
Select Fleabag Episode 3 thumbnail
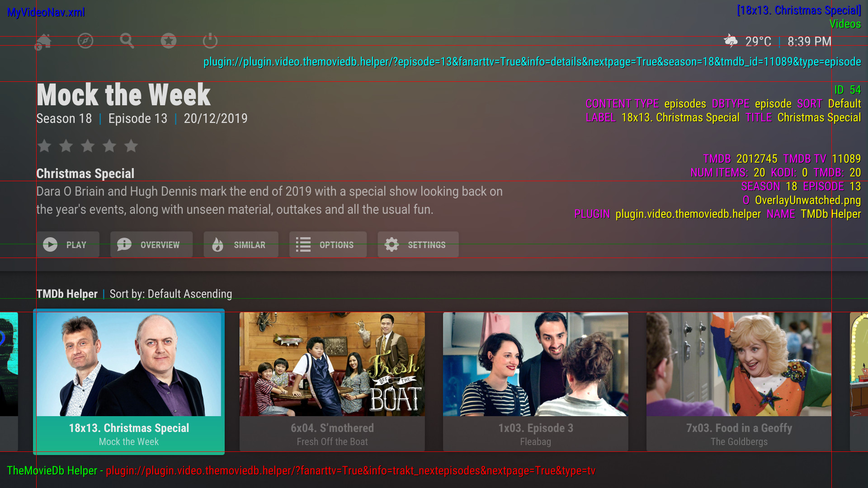[536, 364]
